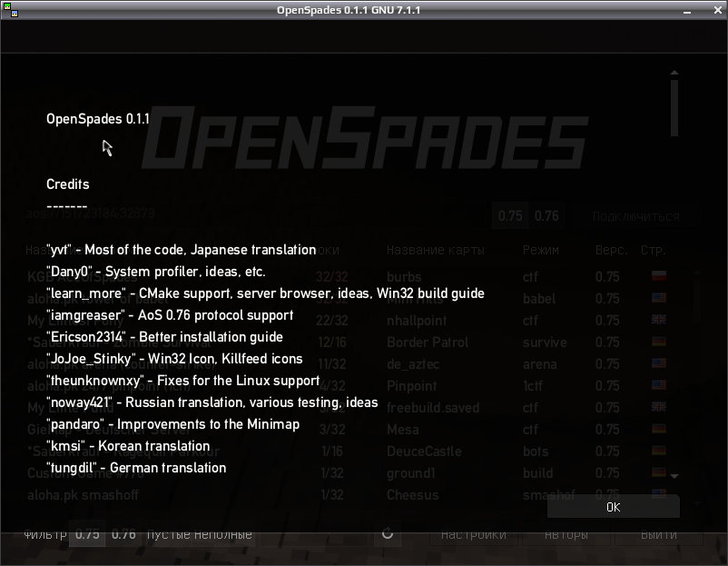Select the "tungdil" German translation line
The image size is (728, 566).
[136, 468]
